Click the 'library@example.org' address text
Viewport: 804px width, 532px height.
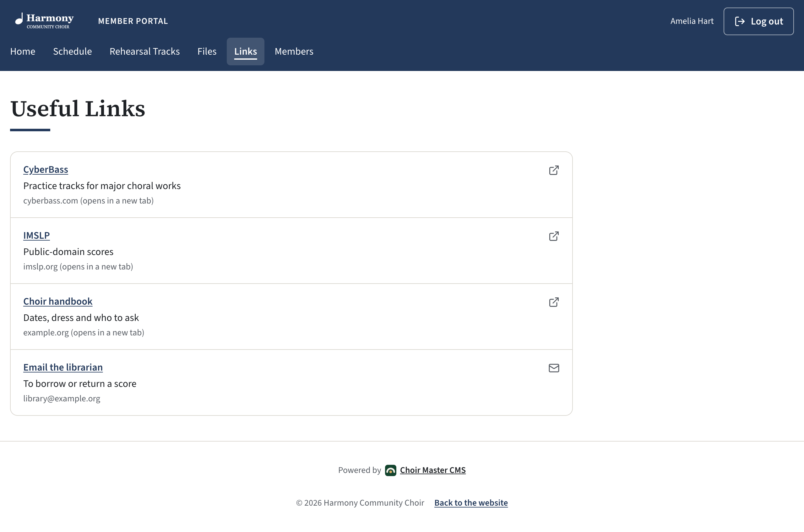click(x=62, y=398)
